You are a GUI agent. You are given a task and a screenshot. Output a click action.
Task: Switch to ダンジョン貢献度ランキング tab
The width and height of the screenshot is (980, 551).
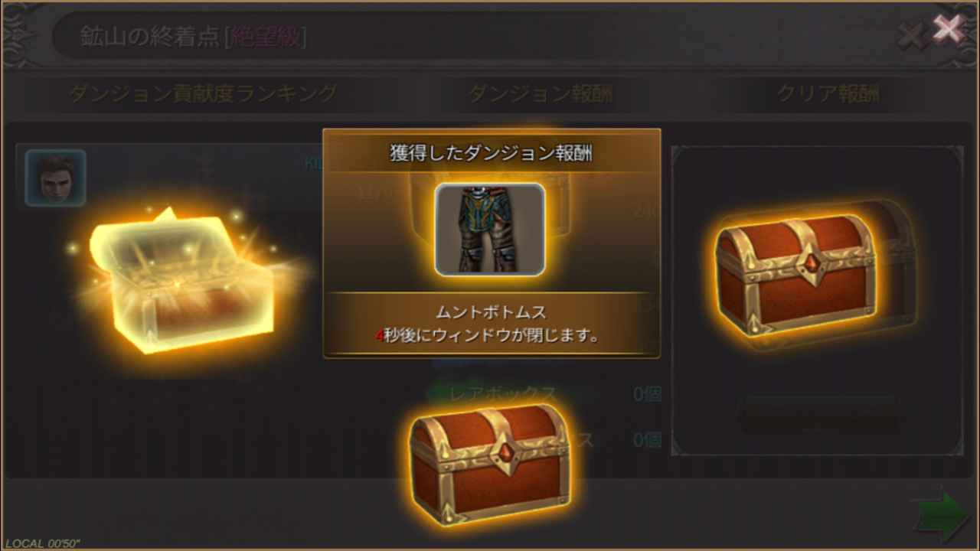(203, 93)
